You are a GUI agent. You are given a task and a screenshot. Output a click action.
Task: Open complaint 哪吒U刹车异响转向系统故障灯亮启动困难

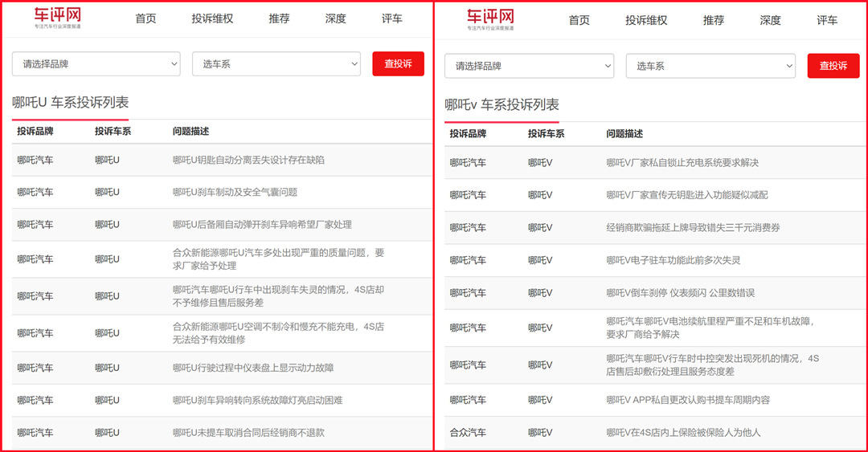pos(257,400)
